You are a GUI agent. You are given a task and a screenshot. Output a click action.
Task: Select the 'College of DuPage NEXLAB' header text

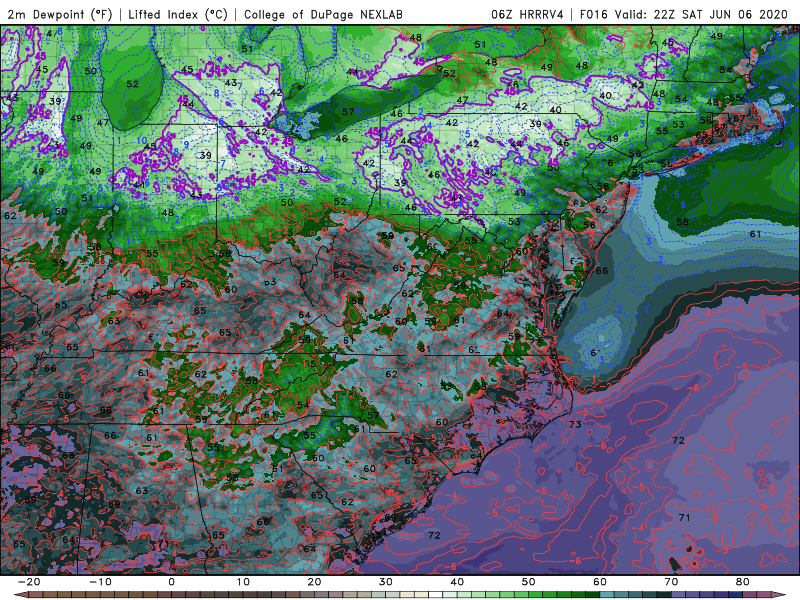[323, 15]
